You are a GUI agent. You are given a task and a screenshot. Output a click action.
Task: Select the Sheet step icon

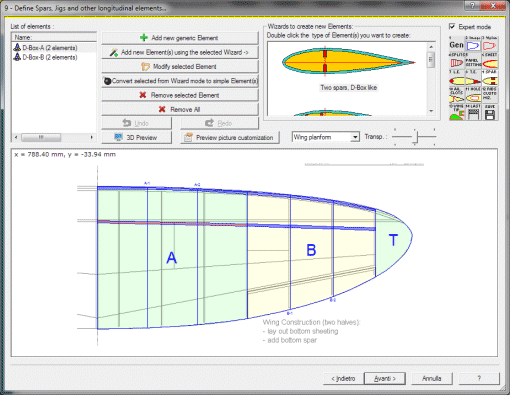490,61
